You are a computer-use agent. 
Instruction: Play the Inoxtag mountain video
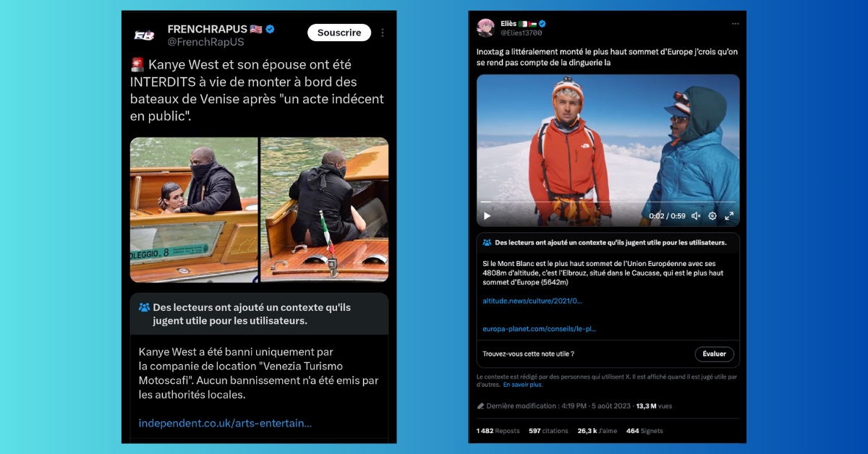coord(487,215)
